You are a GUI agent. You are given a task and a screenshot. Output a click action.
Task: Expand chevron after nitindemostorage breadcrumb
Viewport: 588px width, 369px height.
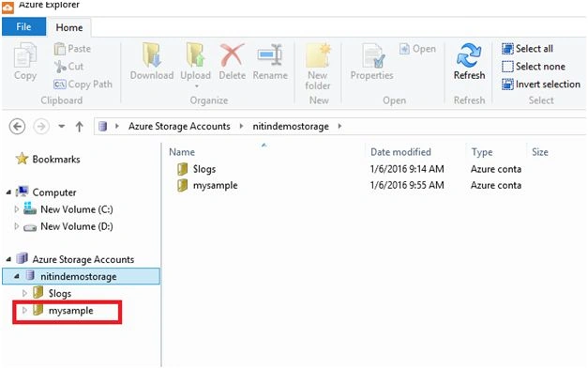[x=339, y=127]
